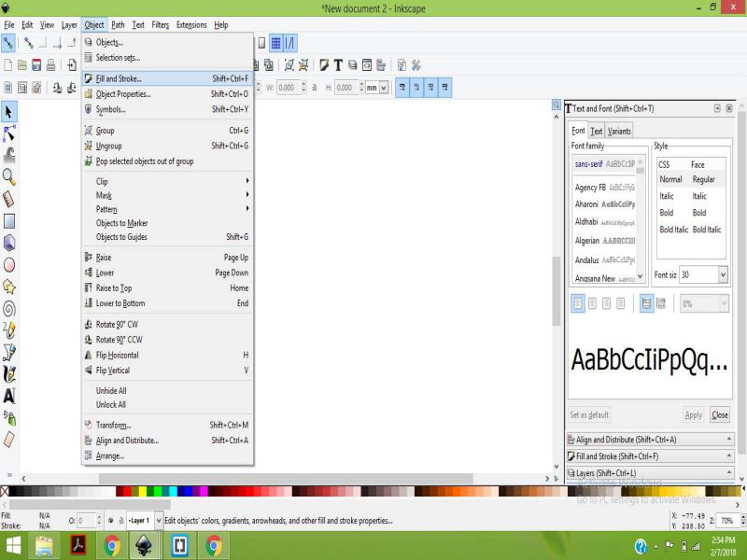Choose Align and Distribute menu entry
747x560 pixels.
coord(168,441)
